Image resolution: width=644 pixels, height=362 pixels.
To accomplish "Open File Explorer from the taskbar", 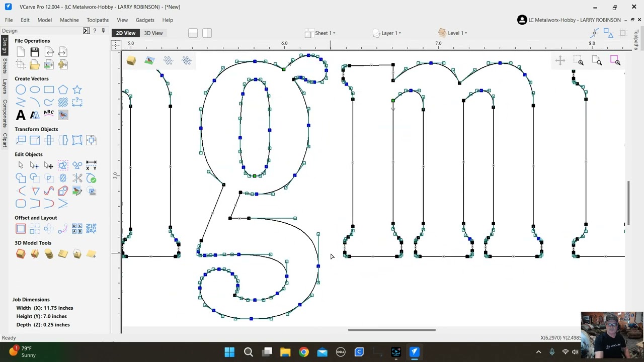I will point(285,352).
